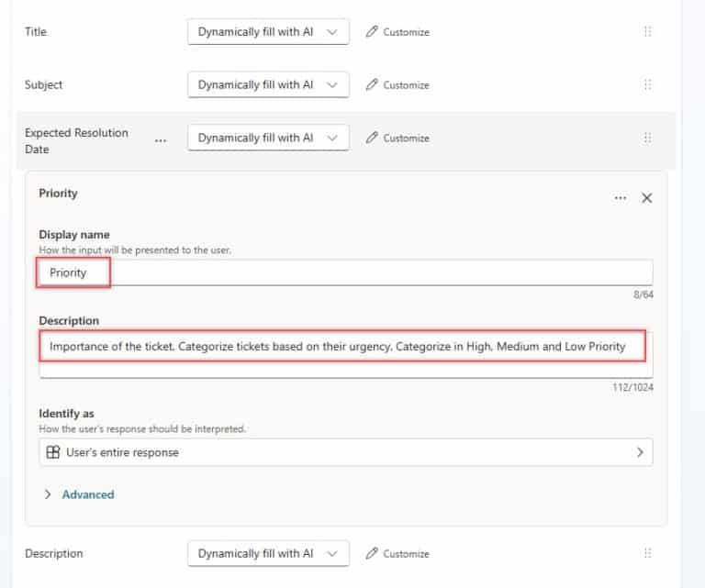Click drag handle on bottom Description row
Viewport: 705px width, 588px height.
pyautogui.click(x=648, y=554)
